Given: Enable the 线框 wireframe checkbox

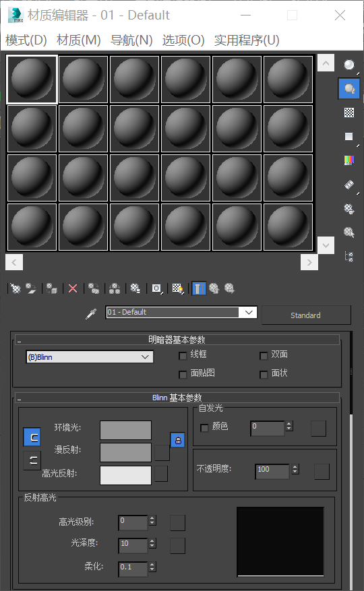Looking at the screenshot, I should pos(183,356).
